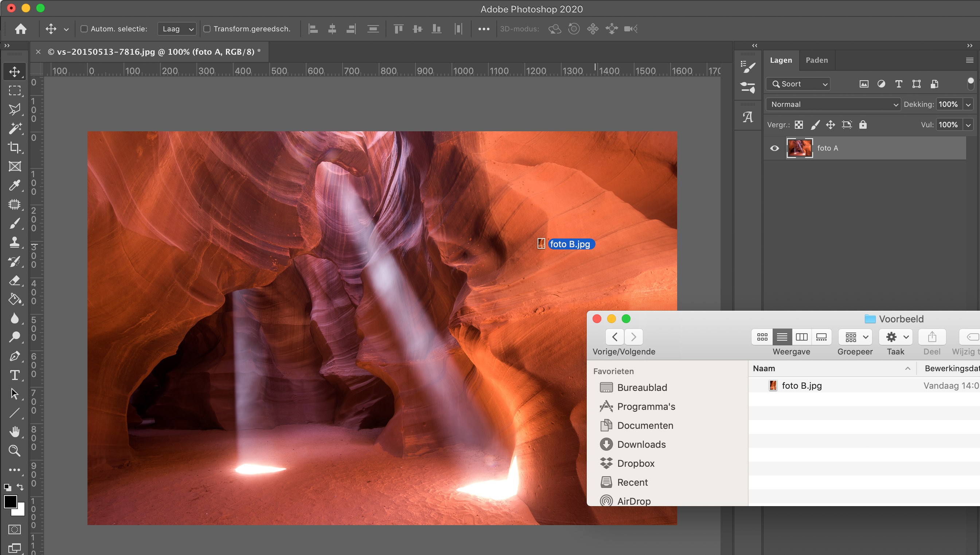Click the Finder back (Vorige) button
Viewport: 980px width, 555px height.
[x=615, y=337]
